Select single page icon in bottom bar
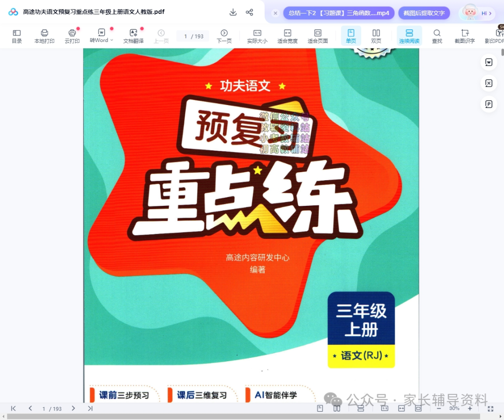The image size is (504, 420). (320, 408)
